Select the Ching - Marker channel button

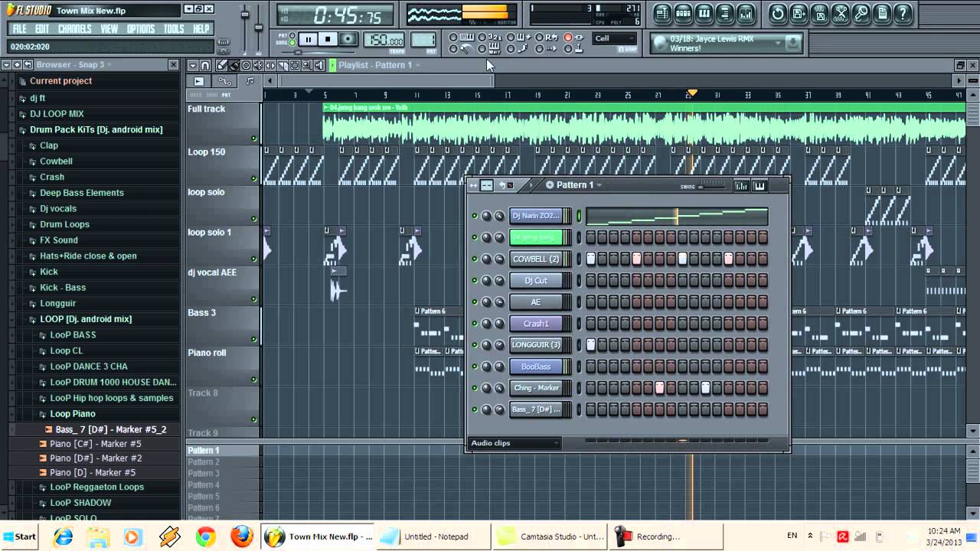(536, 388)
